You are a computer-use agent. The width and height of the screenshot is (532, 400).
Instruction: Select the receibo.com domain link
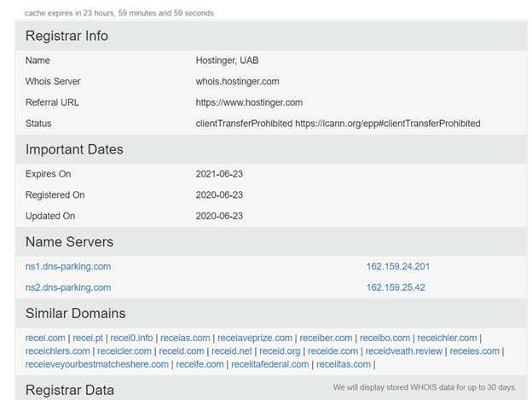pos(384,338)
